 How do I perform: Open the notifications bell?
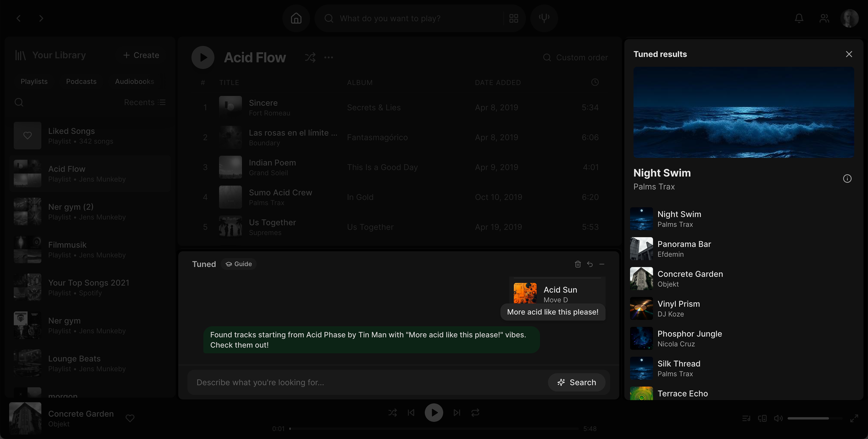point(799,18)
